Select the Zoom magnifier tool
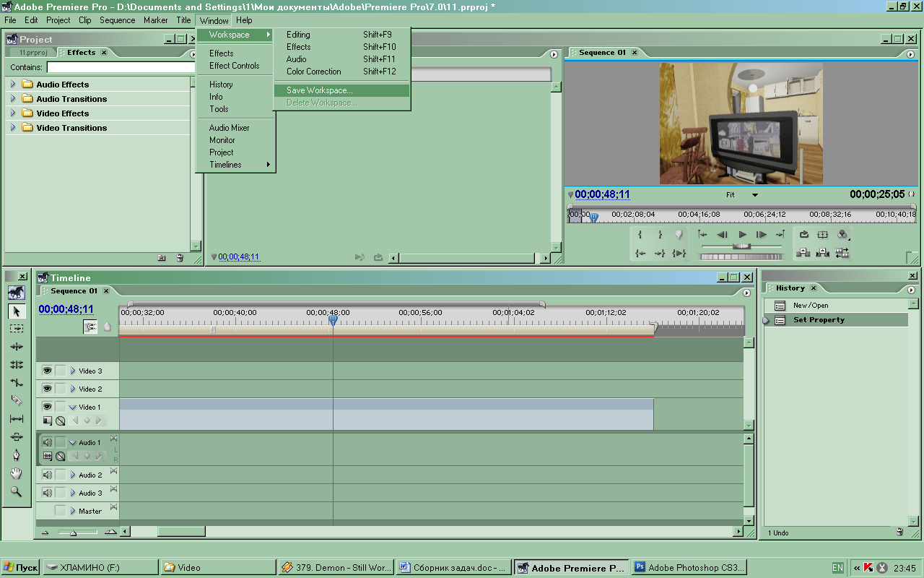Viewport: 924px width, 578px height. coord(16,491)
